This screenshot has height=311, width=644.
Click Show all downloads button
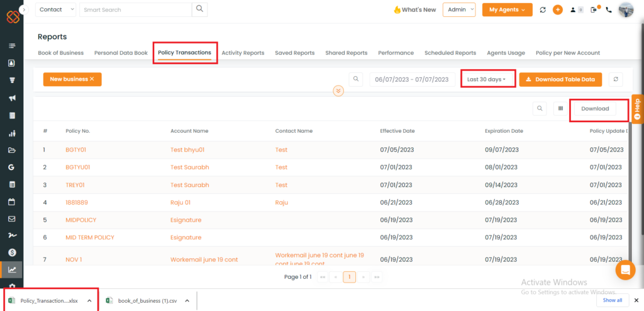pos(613,300)
